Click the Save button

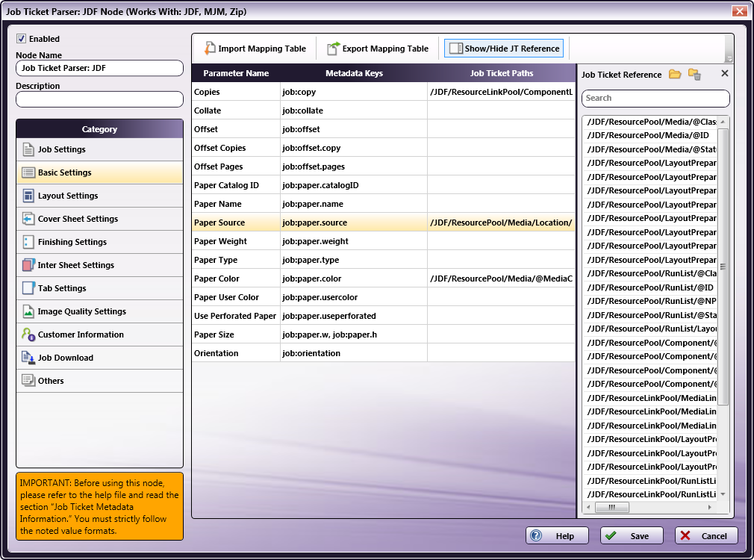click(x=632, y=535)
